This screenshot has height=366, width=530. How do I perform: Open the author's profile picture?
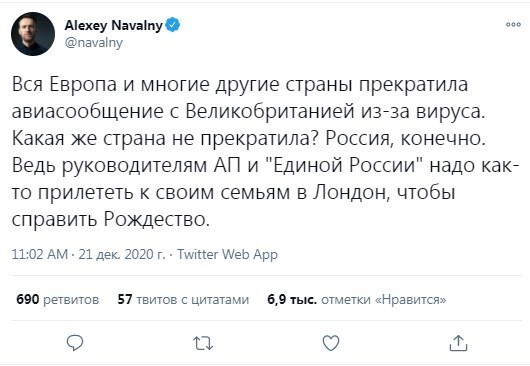pos(33,34)
